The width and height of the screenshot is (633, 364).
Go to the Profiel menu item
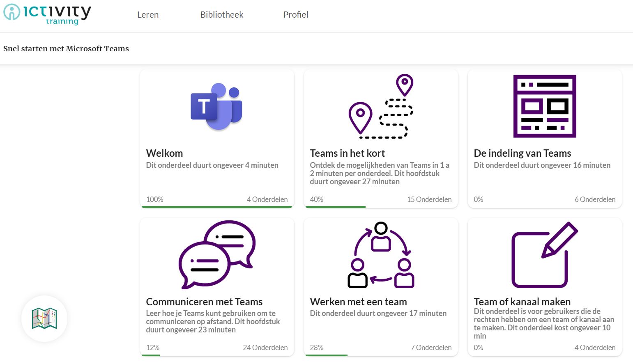pos(296,15)
